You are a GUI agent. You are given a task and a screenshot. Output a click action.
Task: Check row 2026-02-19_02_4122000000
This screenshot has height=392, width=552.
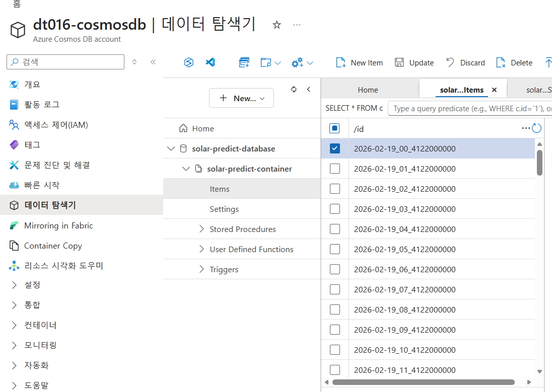[335, 189]
